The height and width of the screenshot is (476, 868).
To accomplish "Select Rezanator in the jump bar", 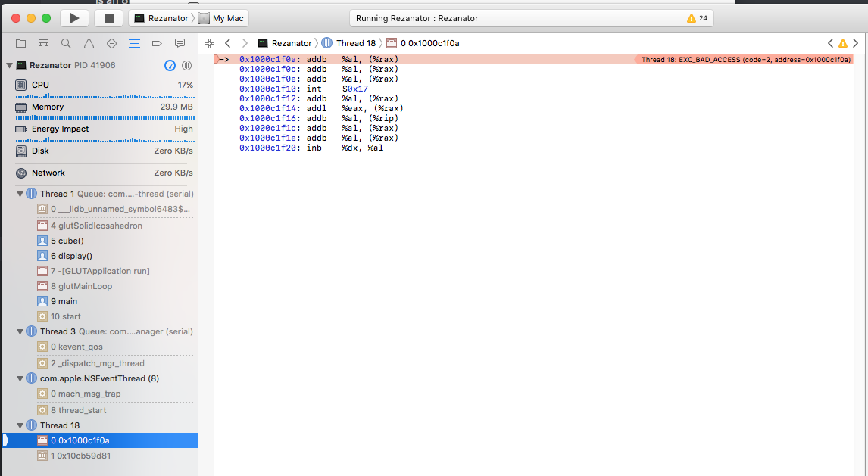I will pyautogui.click(x=285, y=43).
